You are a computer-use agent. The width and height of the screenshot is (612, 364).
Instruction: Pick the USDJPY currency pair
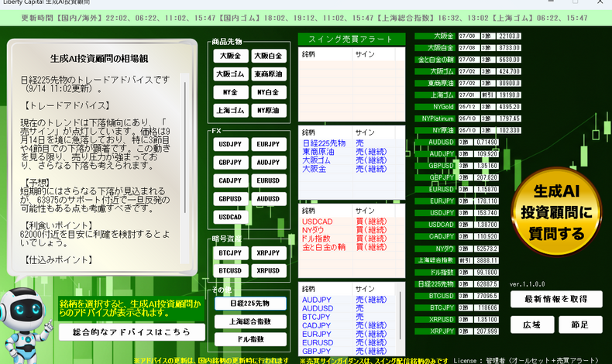pyautogui.click(x=230, y=144)
